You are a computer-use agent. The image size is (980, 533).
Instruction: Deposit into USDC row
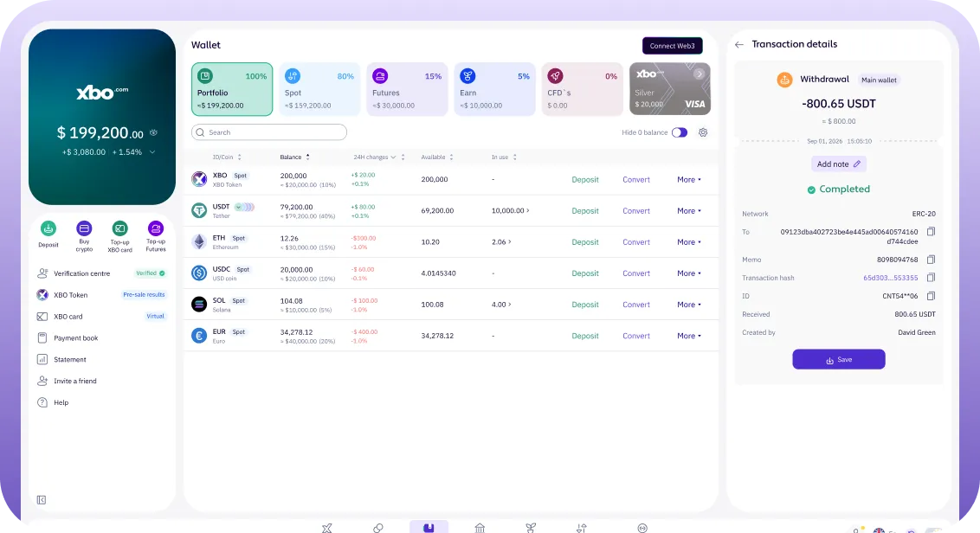(x=585, y=273)
